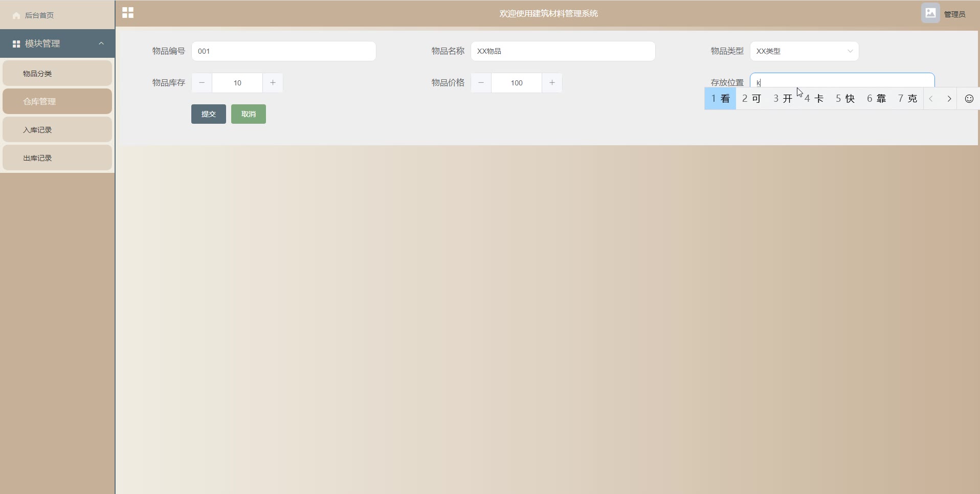Screen dimensions: 980x494
Task: Increase 物品库存 with plus button
Action: (x=273, y=83)
